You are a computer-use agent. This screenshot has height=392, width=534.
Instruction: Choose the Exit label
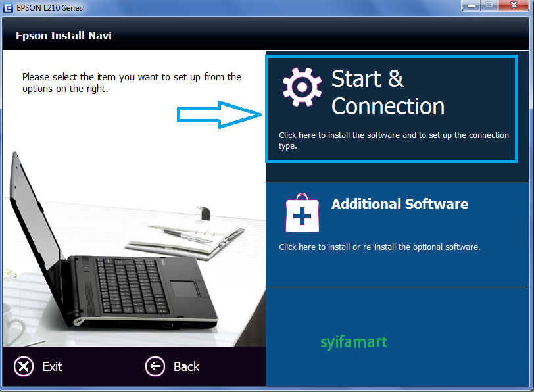(52, 367)
